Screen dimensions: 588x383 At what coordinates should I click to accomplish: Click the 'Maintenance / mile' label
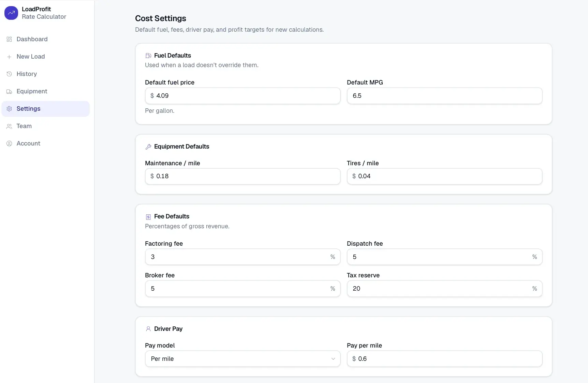tap(173, 163)
